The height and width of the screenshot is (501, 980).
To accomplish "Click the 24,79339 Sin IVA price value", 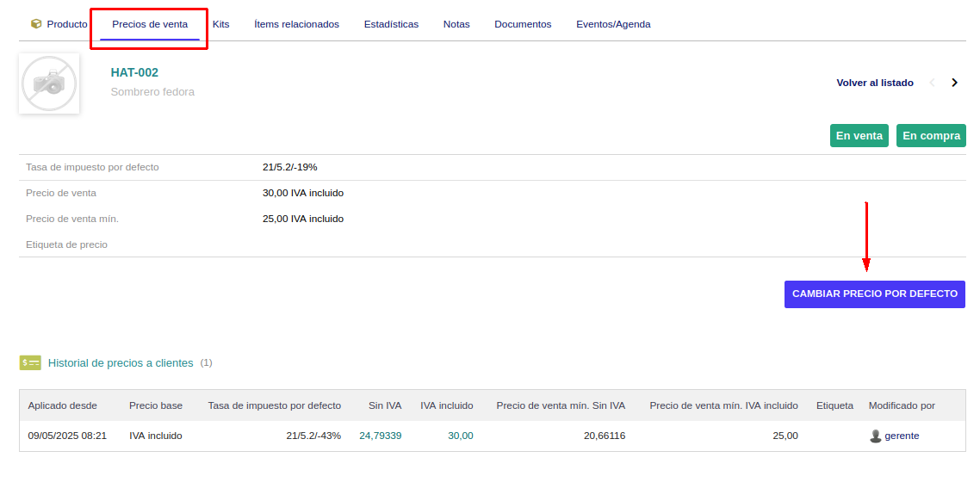I will [380, 436].
